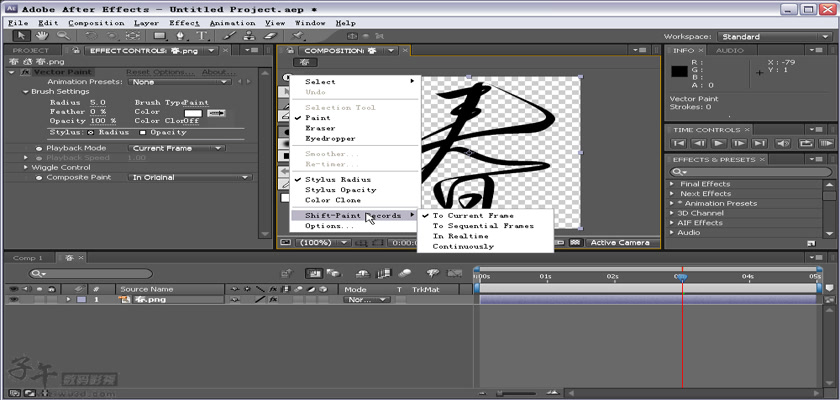840x400 pixels.
Task: Open the Effect menu in menu bar
Action: click(x=184, y=22)
